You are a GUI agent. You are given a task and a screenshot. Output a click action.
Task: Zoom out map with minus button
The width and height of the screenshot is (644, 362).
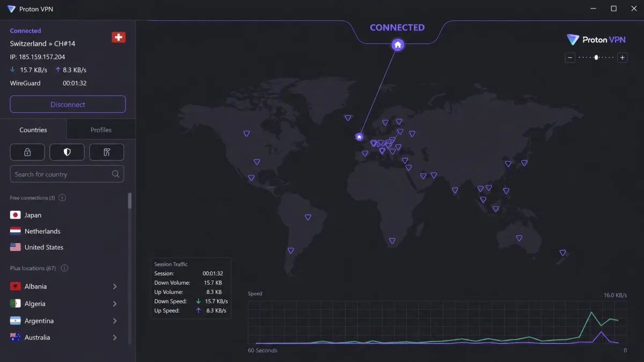pyautogui.click(x=570, y=57)
